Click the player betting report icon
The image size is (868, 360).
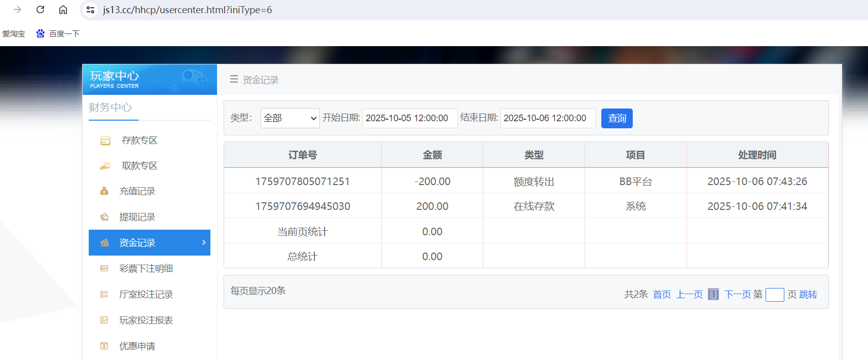pyautogui.click(x=104, y=320)
